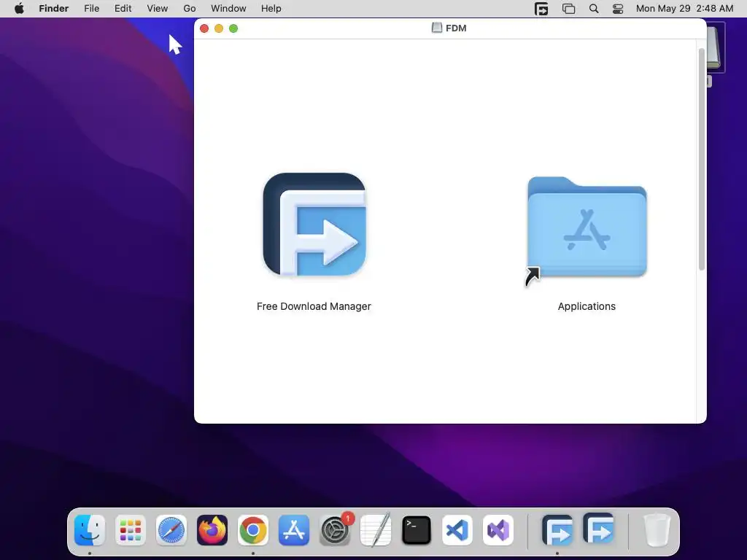Open System Preferences from the Dock
Image resolution: width=747 pixels, height=560 pixels.
335,530
